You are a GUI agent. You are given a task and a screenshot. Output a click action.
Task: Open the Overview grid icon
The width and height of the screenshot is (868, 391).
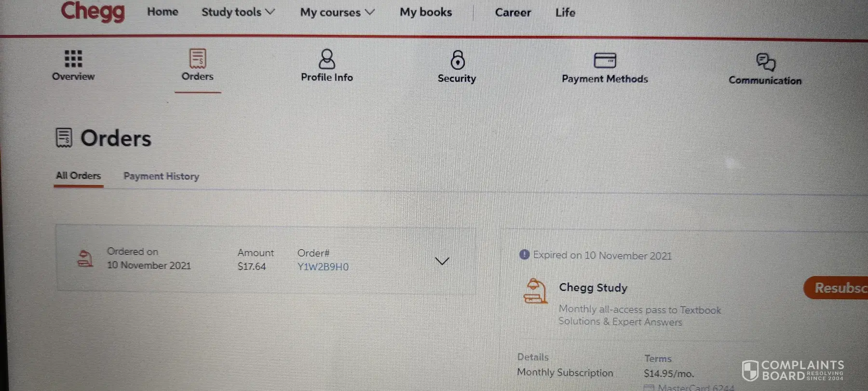(73, 58)
